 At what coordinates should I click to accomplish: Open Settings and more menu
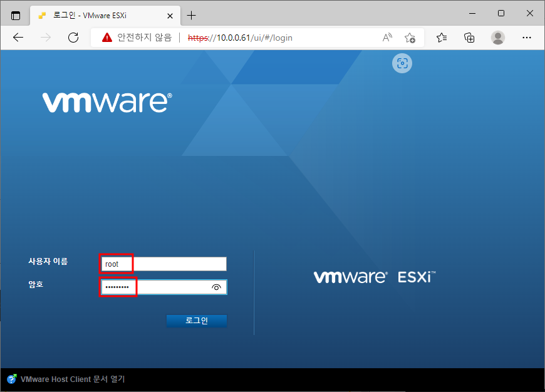(x=527, y=38)
